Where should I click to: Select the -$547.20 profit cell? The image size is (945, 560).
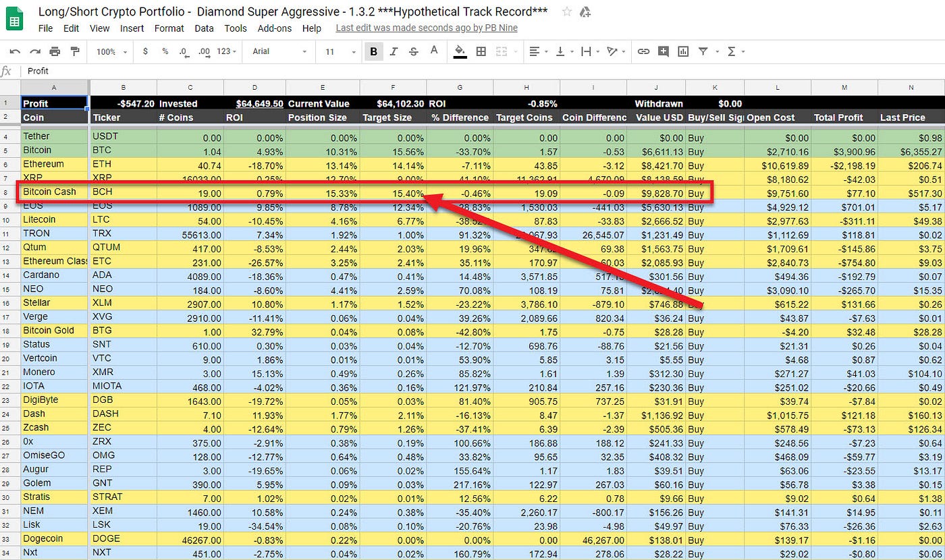click(123, 104)
